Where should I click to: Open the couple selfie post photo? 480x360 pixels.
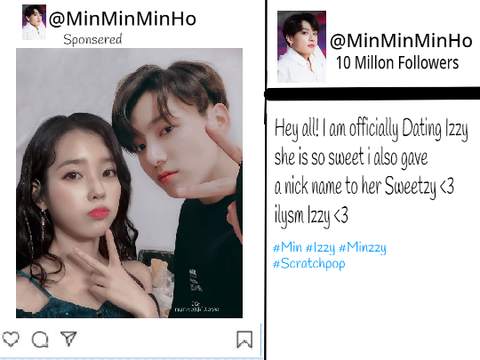point(129,183)
